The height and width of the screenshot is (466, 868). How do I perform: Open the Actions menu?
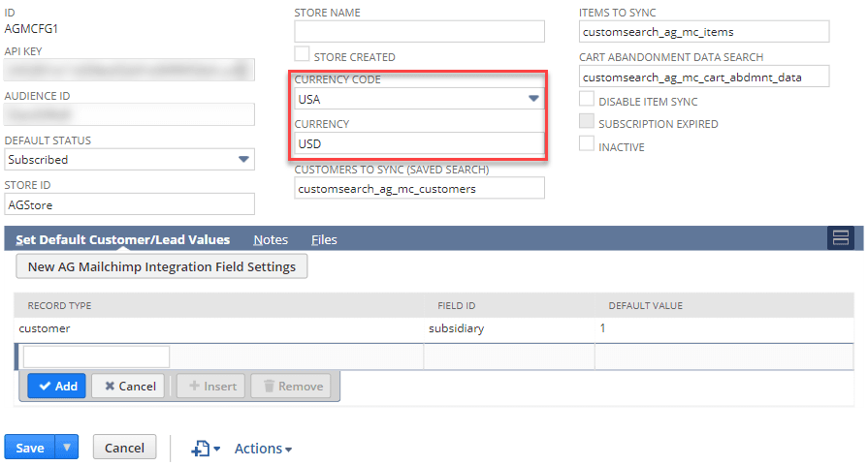[x=263, y=449]
